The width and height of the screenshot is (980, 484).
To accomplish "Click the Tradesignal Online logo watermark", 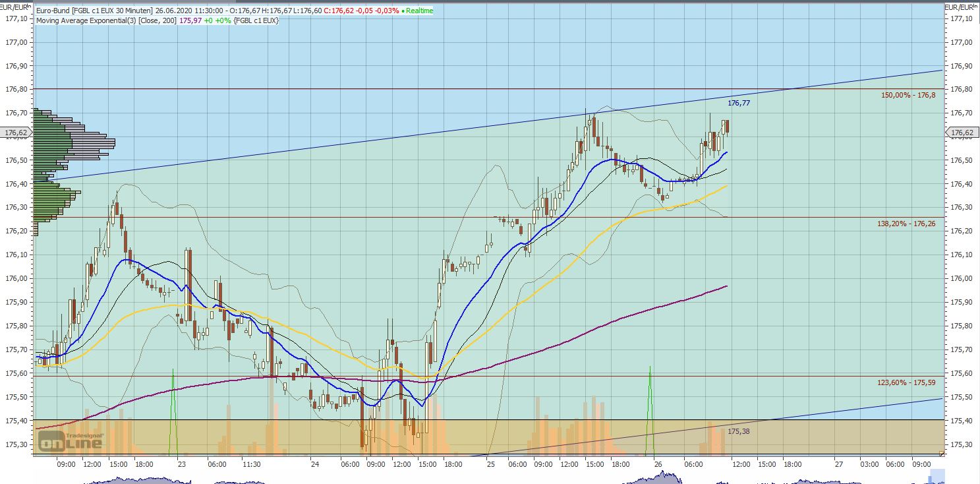I will pyautogui.click(x=70, y=440).
